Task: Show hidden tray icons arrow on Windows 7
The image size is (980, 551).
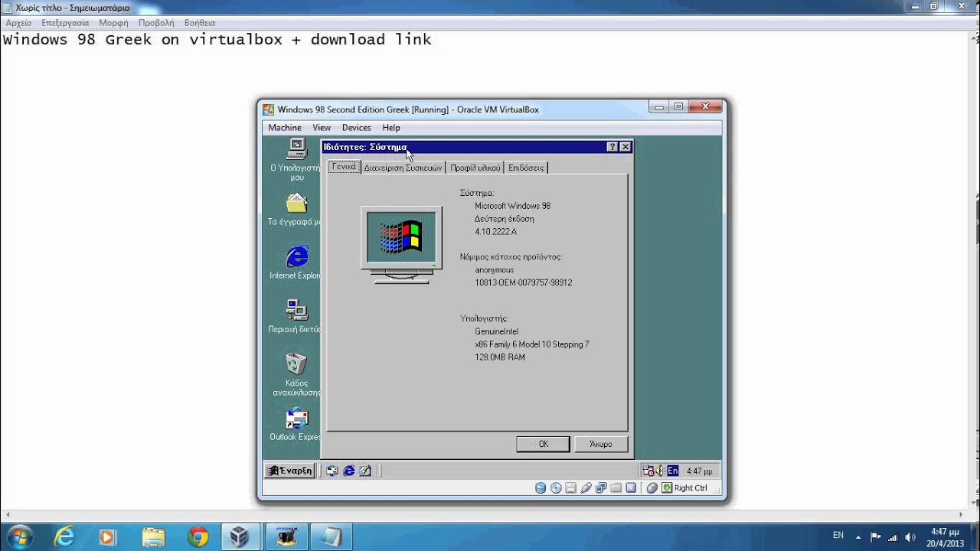Action: pyautogui.click(x=858, y=536)
